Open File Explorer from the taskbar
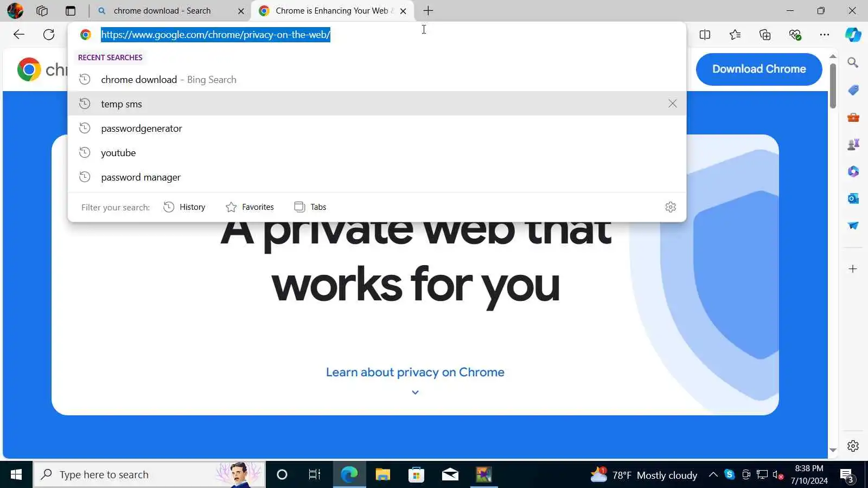 click(383, 475)
